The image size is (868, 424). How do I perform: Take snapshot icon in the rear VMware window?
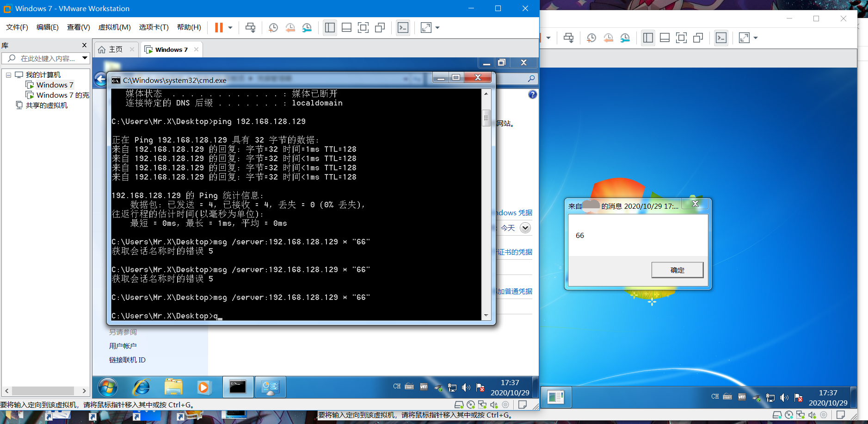[x=591, y=38]
